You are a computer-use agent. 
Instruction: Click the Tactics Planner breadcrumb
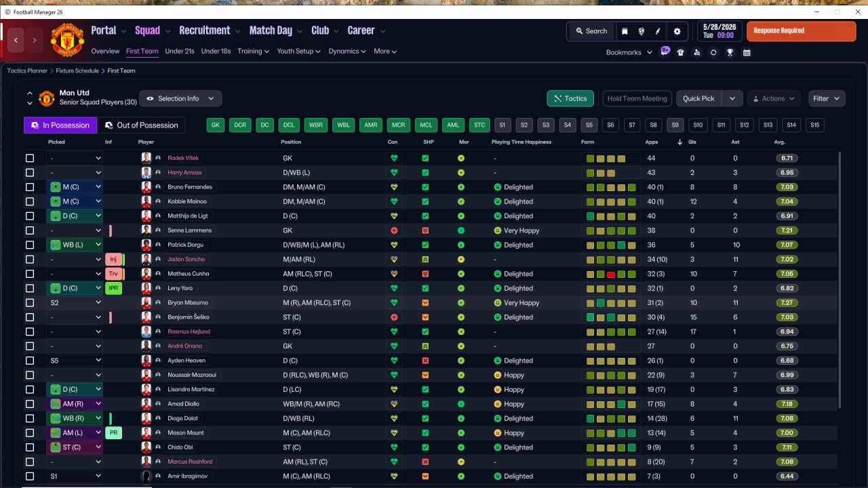click(27, 70)
